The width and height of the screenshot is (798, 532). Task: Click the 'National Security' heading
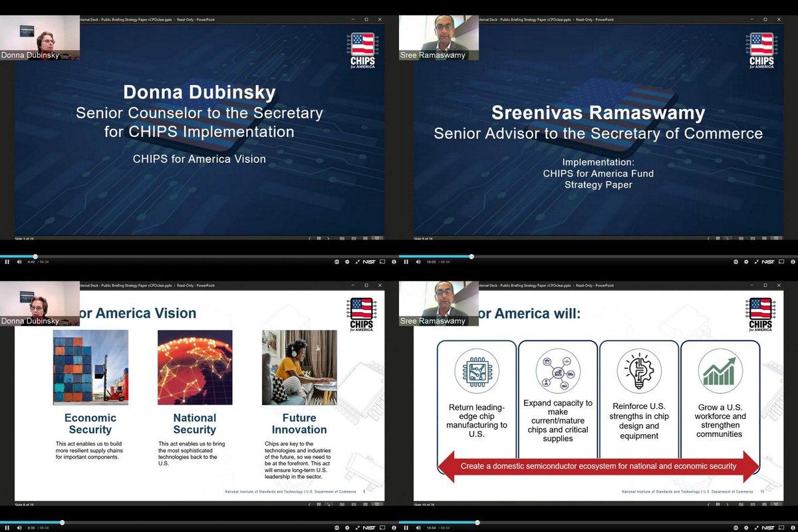[x=195, y=424]
